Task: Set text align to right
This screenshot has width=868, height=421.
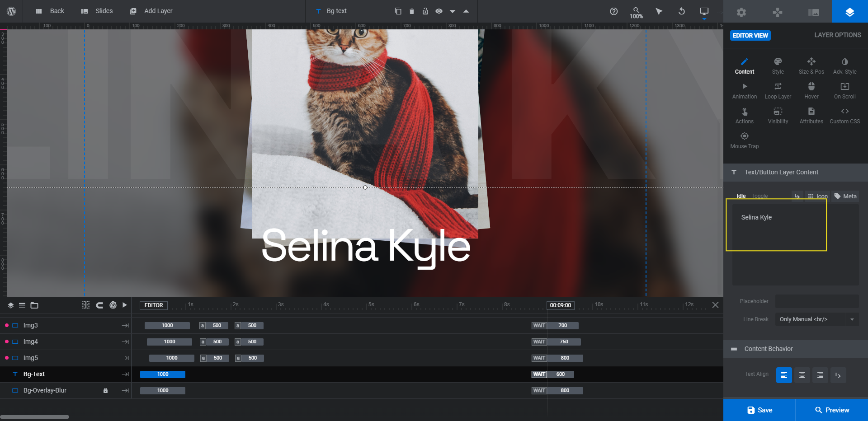Action: coord(820,375)
